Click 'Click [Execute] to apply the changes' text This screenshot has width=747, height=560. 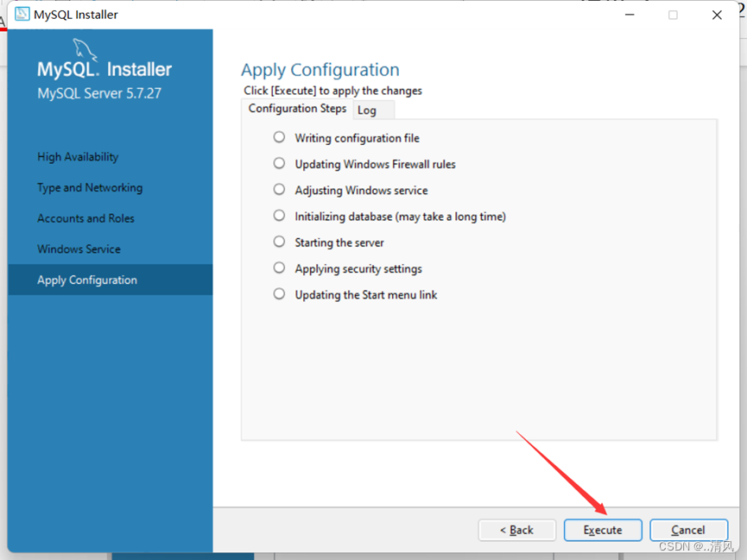coord(333,91)
